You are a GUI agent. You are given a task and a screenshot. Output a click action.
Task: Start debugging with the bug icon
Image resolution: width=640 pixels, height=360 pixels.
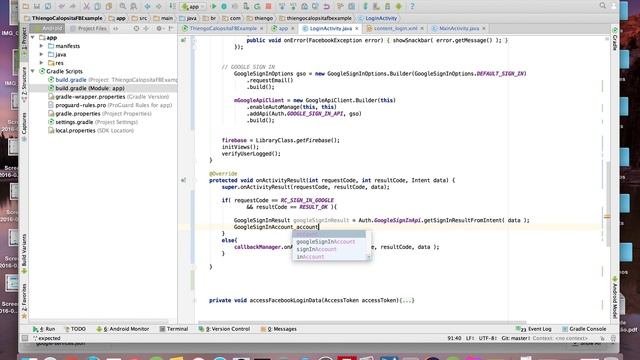pyautogui.click(x=224, y=6)
